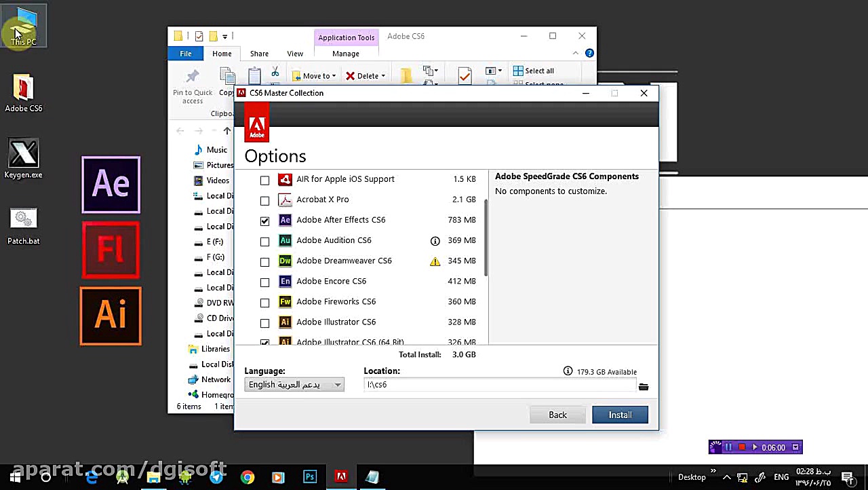Open the Manage tab in File Explorer

[346, 54]
